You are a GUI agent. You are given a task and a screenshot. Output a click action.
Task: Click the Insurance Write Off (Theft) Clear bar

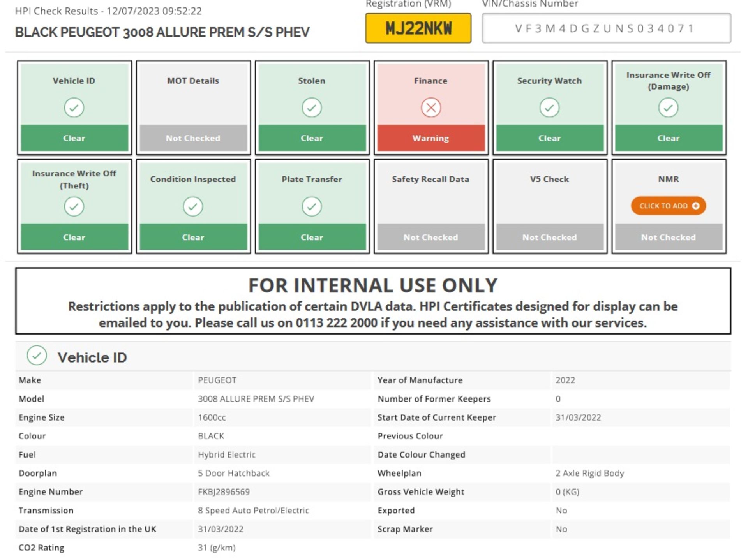pos(74,237)
